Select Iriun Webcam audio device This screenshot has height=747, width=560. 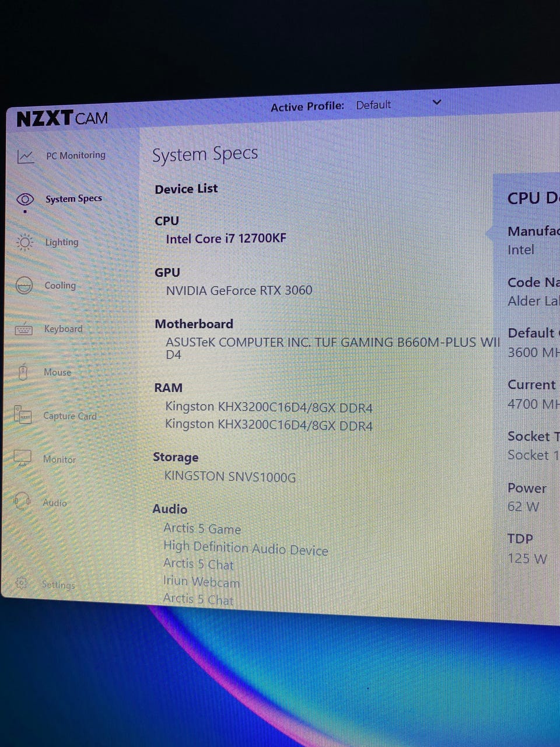pyautogui.click(x=201, y=581)
